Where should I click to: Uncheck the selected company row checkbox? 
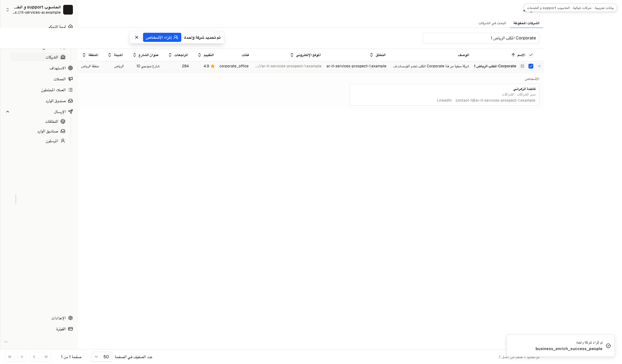coord(531,66)
